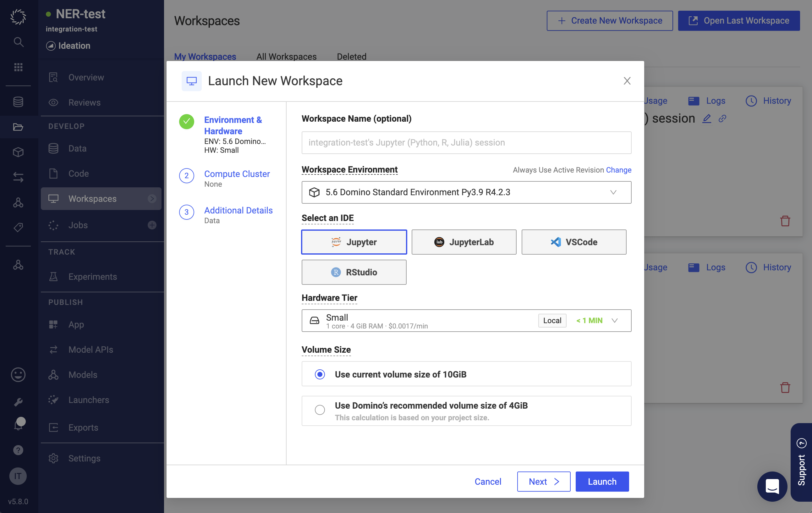Click the JupyterLab IDE icon
This screenshot has height=513, width=812.
464,242
